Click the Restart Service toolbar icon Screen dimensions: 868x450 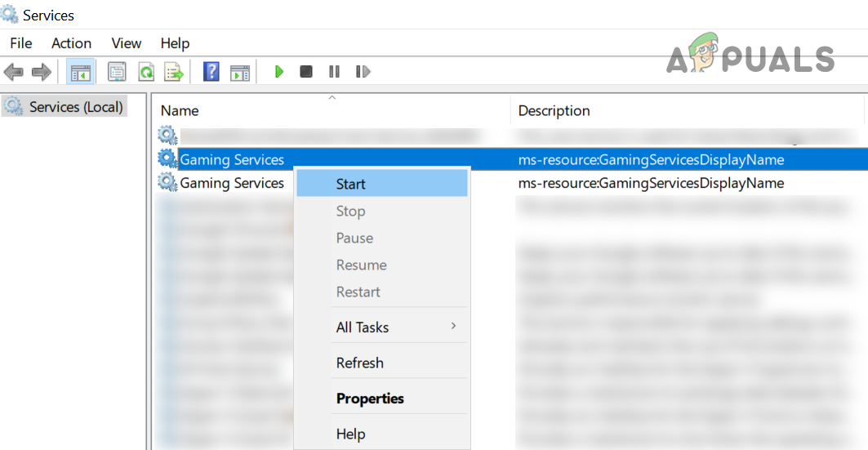pos(363,71)
